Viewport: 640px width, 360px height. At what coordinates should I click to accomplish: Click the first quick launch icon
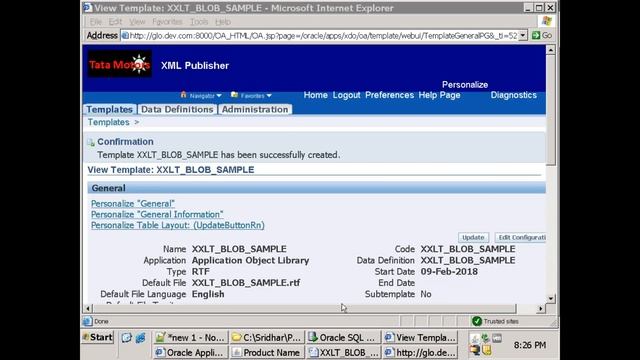point(127,338)
